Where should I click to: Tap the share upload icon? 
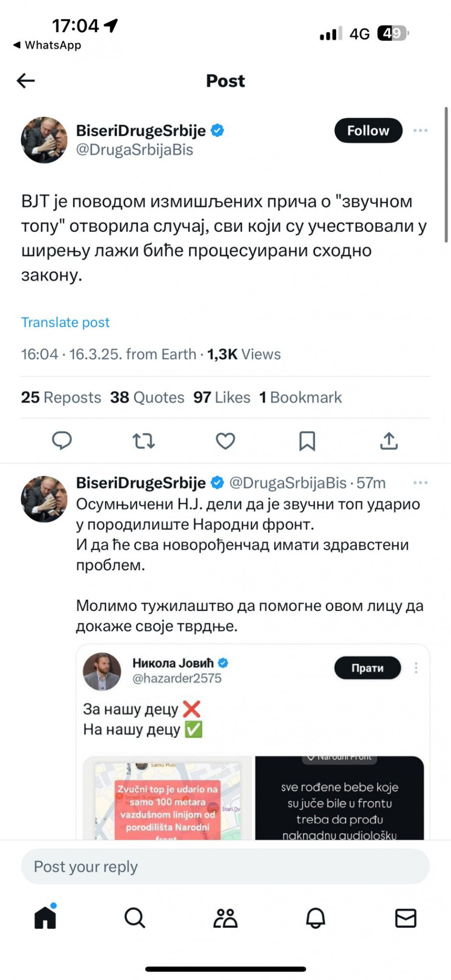pos(389,441)
